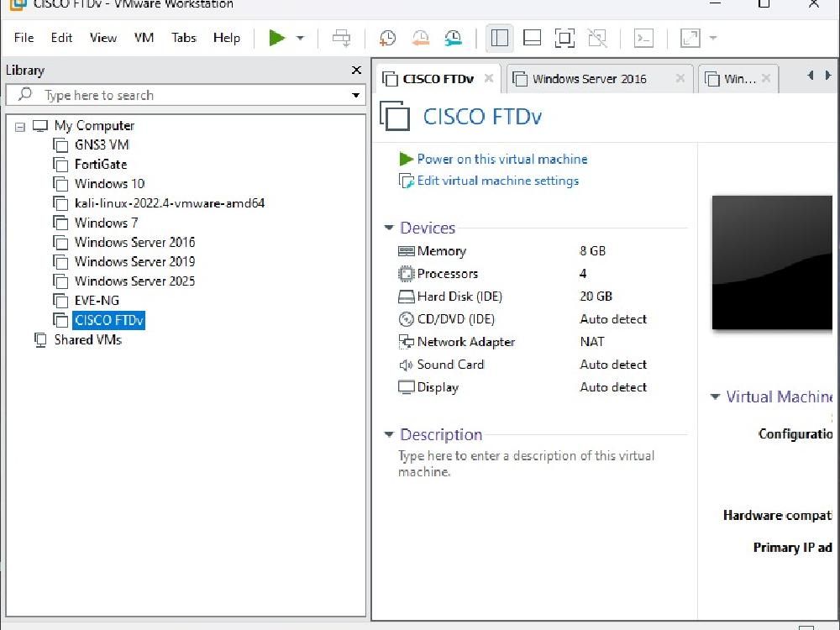Toggle the library sidebar view button
The image size is (840, 630).
coord(499,38)
